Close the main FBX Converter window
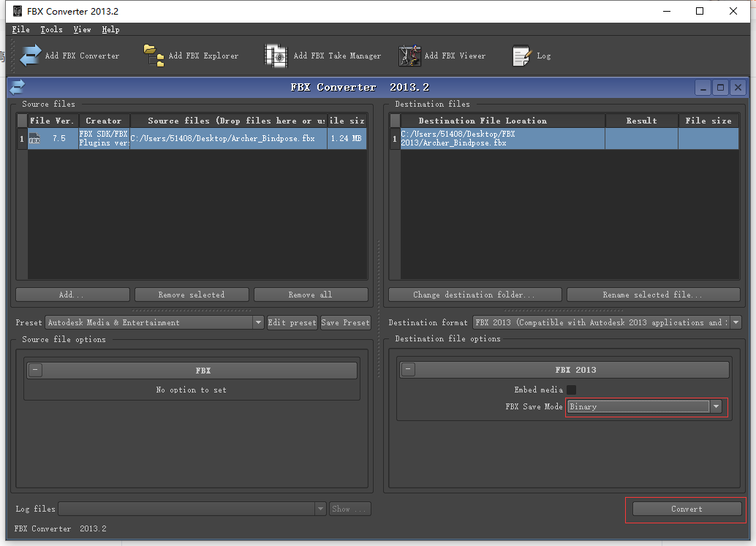 [x=733, y=11]
